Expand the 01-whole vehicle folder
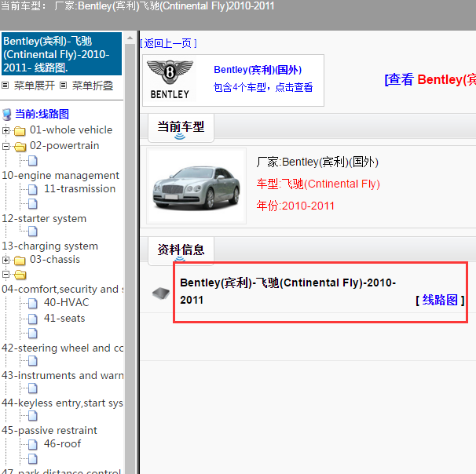 (x=5, y=131)
